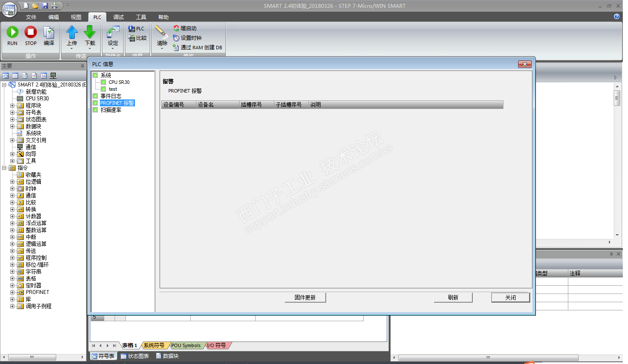Click the help question mark icon at top right
Image resolution: width=628 pixels, height=364 pixels.
click(617, 16)
